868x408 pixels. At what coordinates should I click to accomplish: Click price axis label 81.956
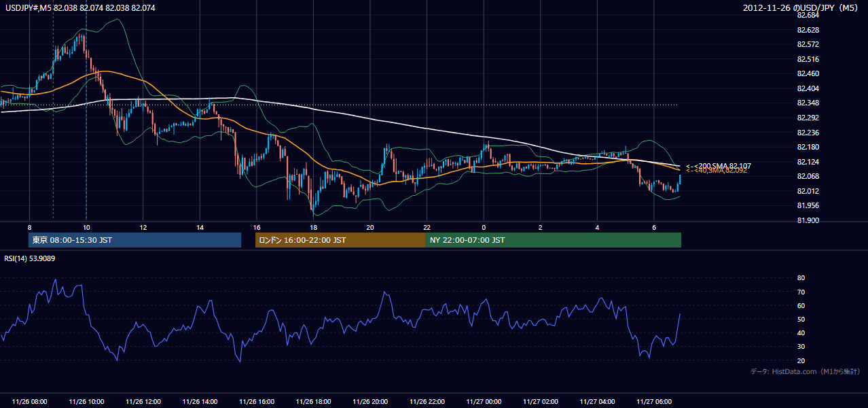coord(808,205)
